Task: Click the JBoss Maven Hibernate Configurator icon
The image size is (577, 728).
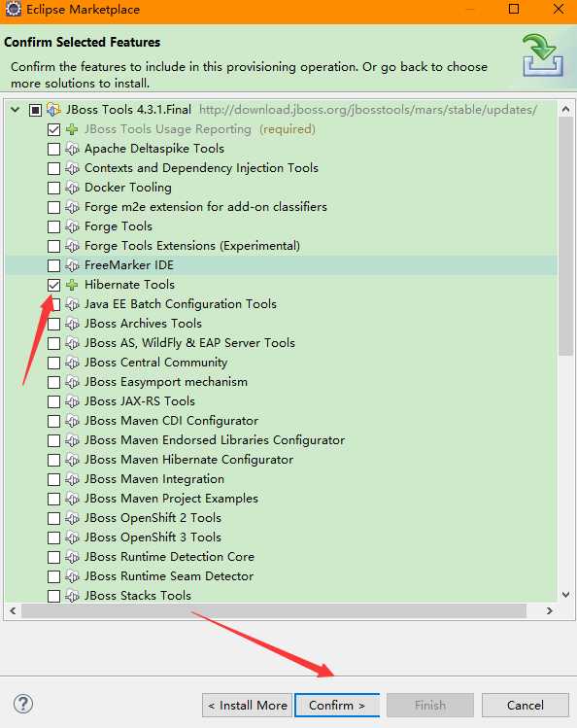Action: pyautogui.click(x=72, y=460)
